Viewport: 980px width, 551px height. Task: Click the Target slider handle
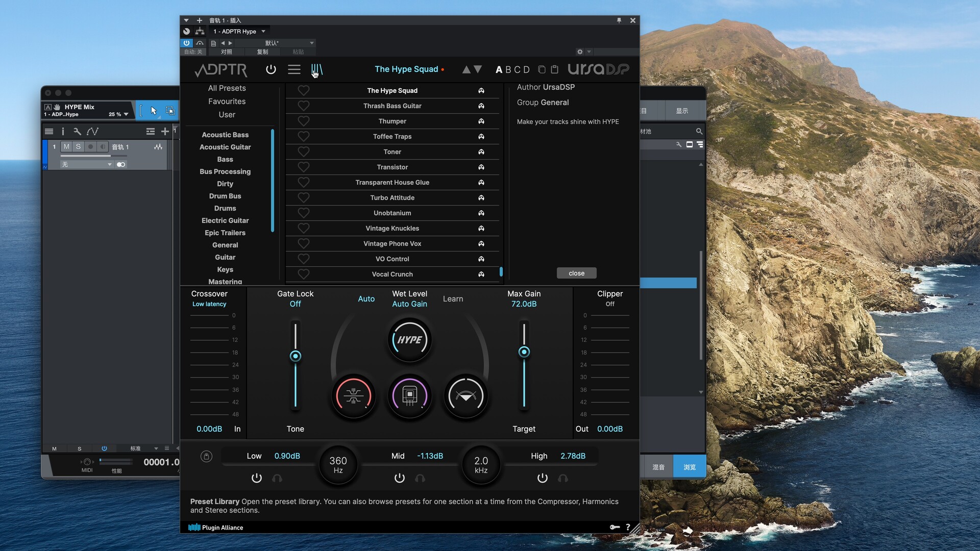(524, 352)
